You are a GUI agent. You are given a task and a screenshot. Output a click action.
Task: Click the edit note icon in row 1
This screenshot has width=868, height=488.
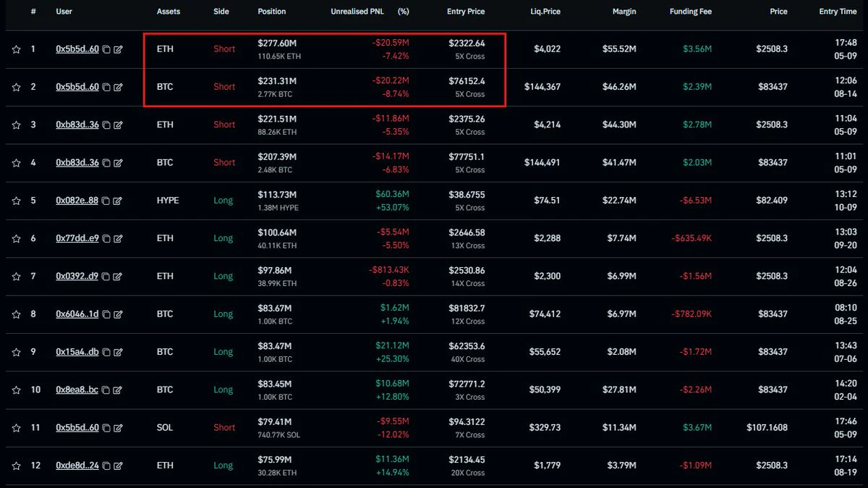pyautogui.click(x=118, y=49)
